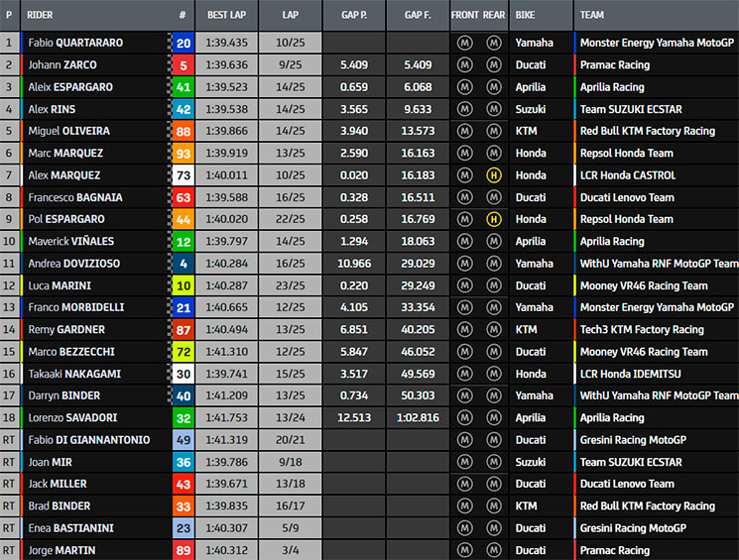The width and height of the screenshot is (739, 560).
Task: Click Jorge Martin's team Pramac Racing
Action: point(615,550)
